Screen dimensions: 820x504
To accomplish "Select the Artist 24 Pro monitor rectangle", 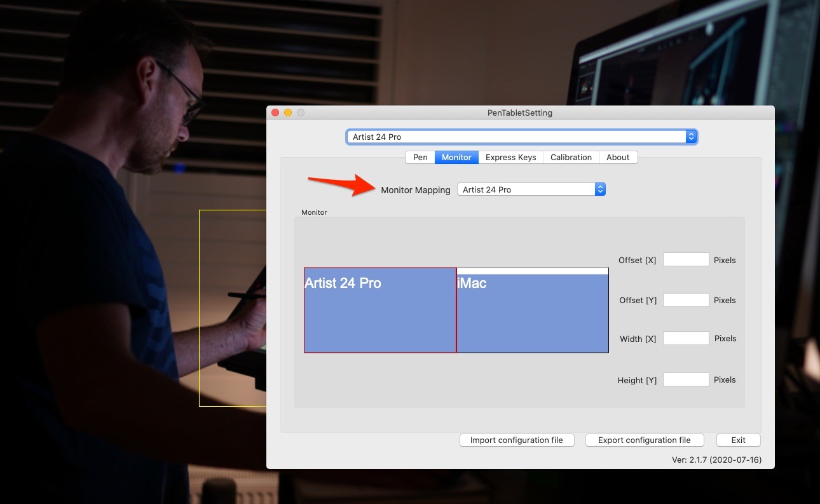I will 380,310.
